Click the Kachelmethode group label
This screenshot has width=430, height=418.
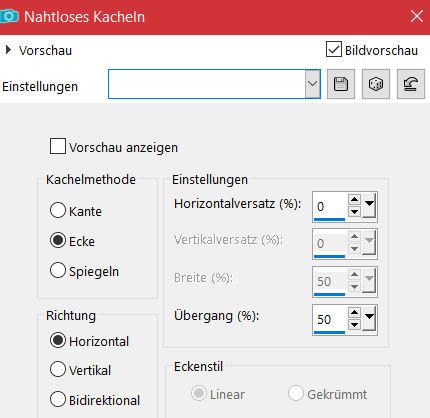click(x=91, y=180)
